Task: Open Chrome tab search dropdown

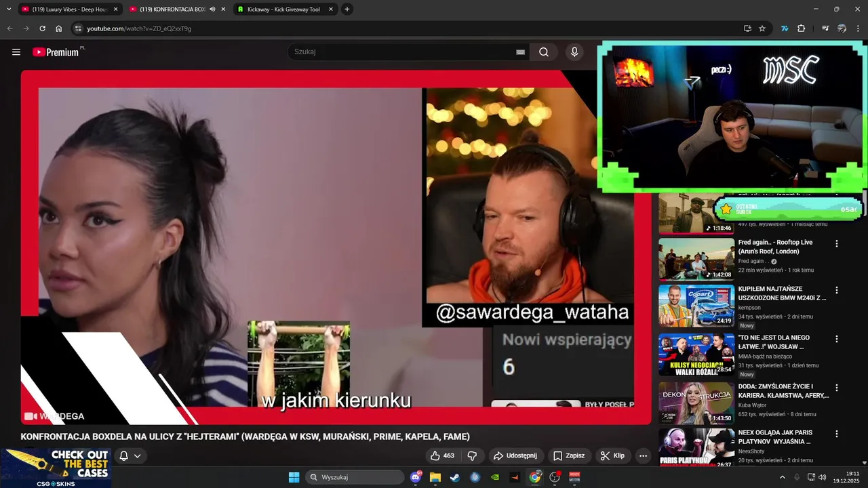Action: point(9,9)
